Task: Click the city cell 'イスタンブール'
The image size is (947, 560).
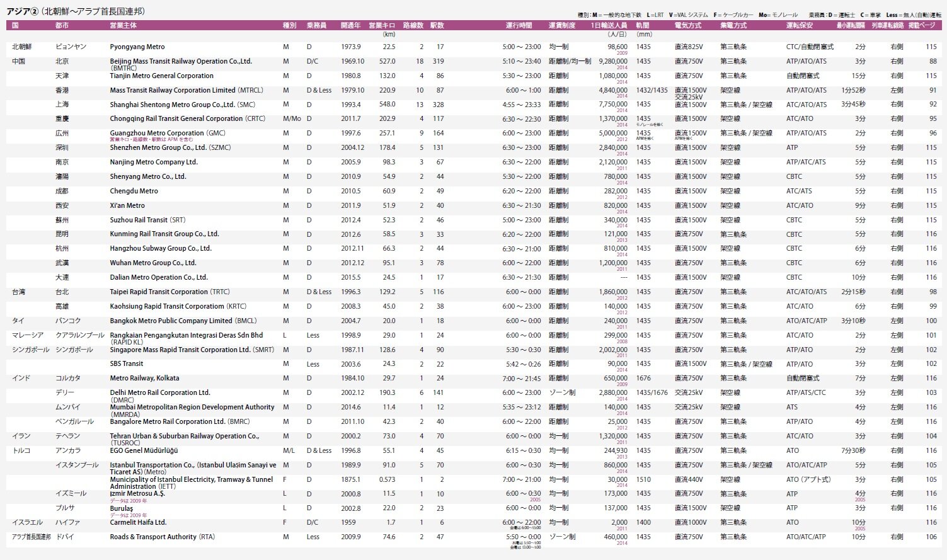Action: pyautogui.click(x=77, y=466)
